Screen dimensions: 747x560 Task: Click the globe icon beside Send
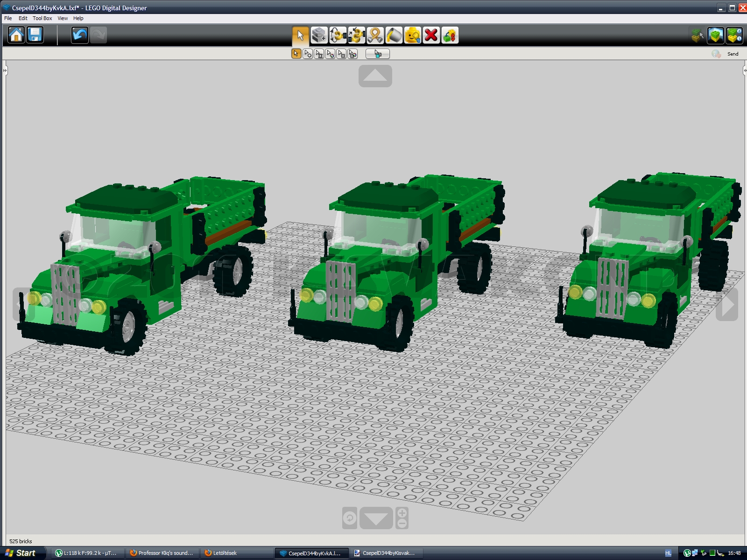pyautogui.click(x=716, y=54)
